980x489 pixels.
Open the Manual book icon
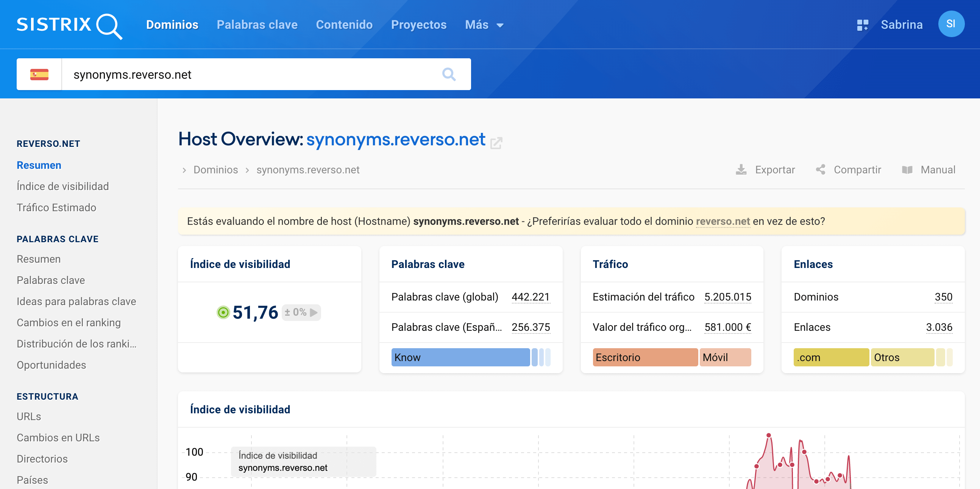coord(907,170)
